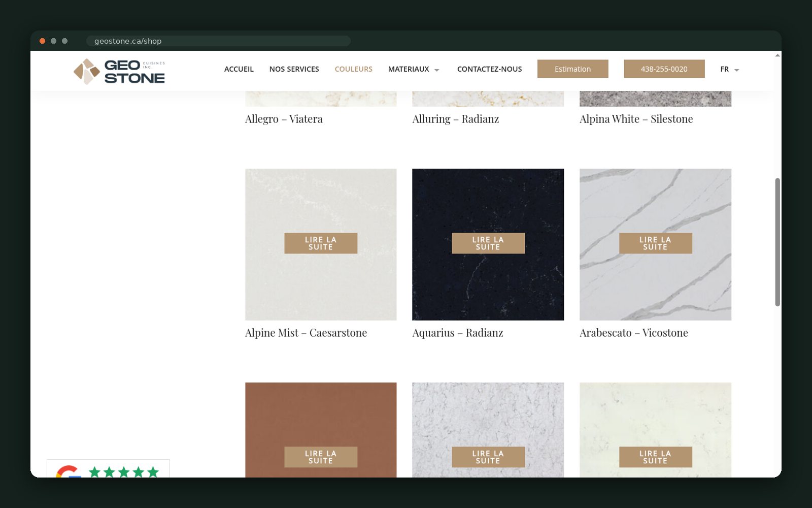Screen dimensions: 812x508
Task: Expand the MATERIAUX dropdown arrow
Action: (436, 70)
